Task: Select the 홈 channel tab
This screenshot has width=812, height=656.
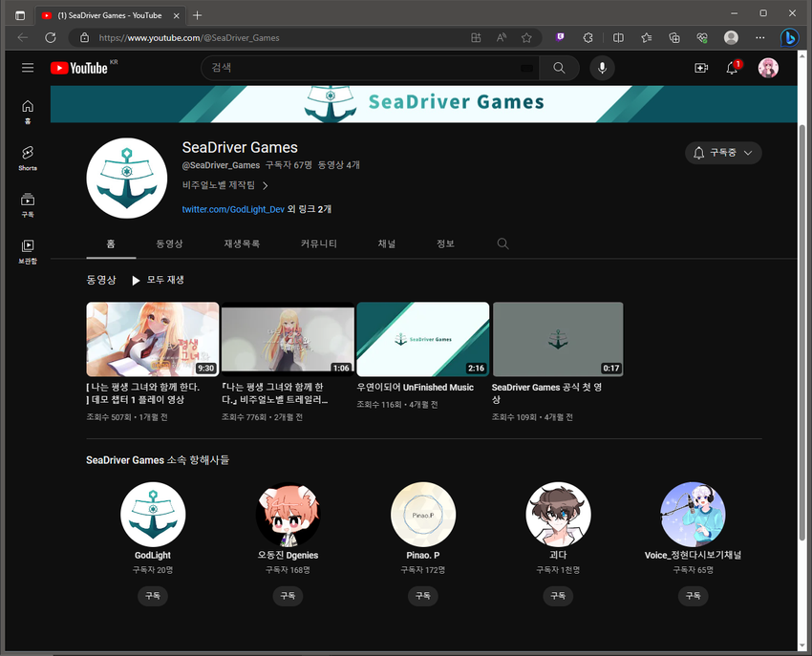Action: pyautogui.click(x=111, y=243)
